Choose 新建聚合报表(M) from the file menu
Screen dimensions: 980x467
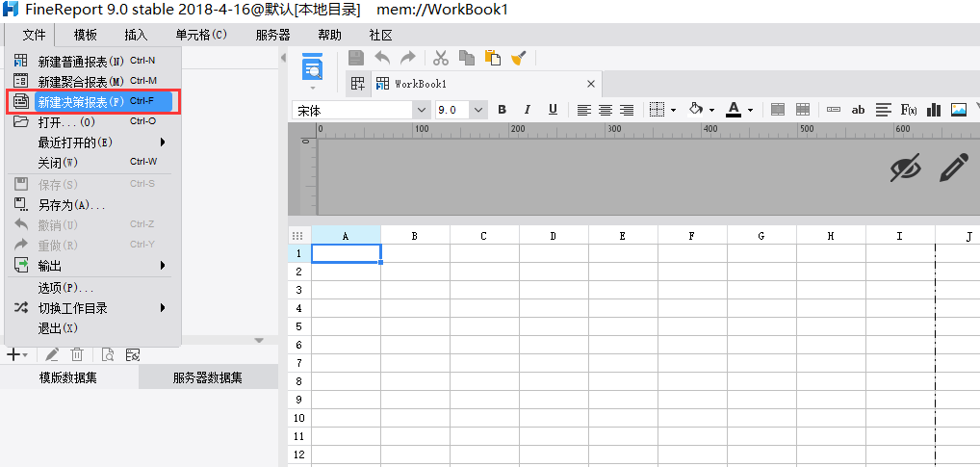click(92, 81)
